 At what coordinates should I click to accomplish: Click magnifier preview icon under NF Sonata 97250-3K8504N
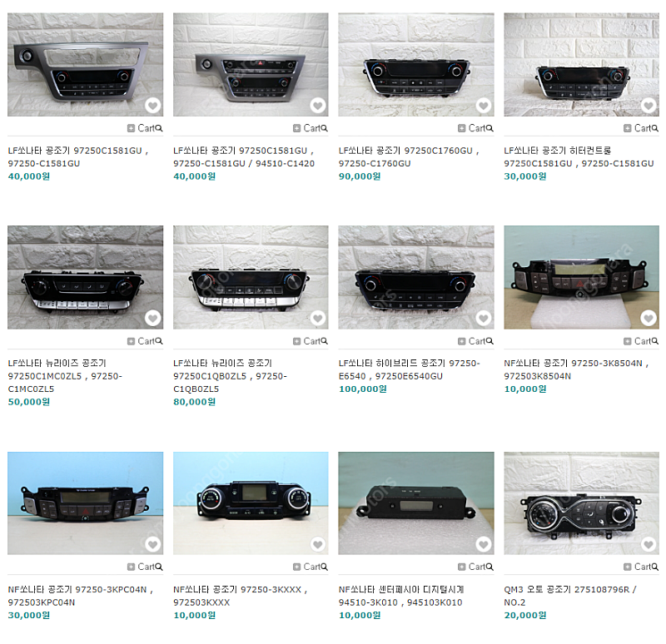[655, 341]
